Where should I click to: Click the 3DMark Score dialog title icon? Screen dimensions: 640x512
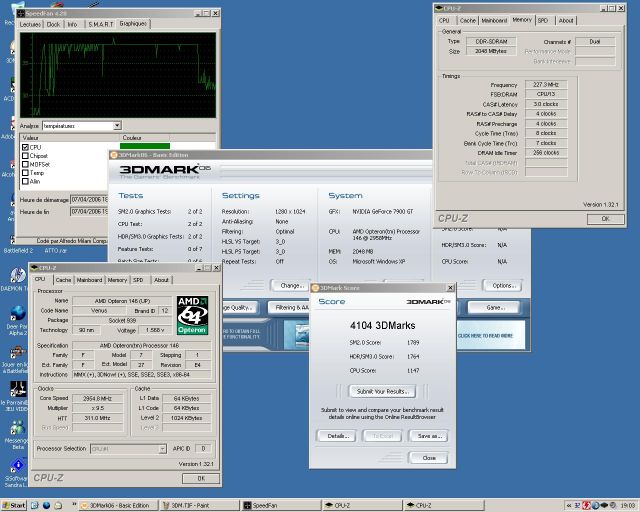(315, 288)
